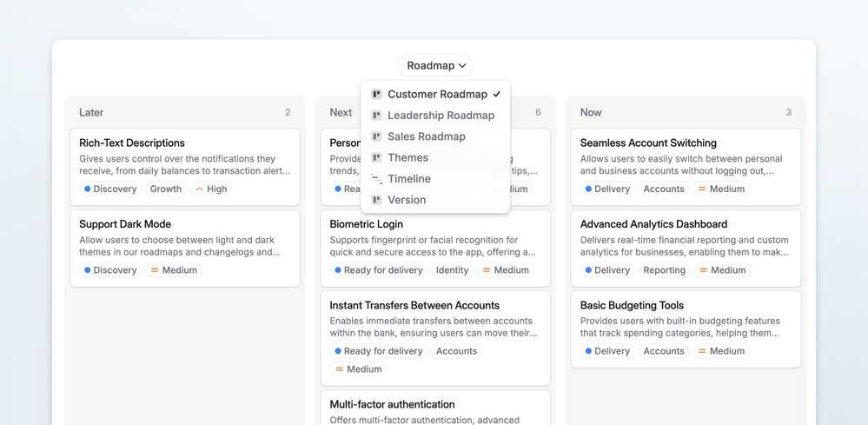Open the Timeline view
The height and width of the screenshot is (425, 868).
click(x=435, y=179)
